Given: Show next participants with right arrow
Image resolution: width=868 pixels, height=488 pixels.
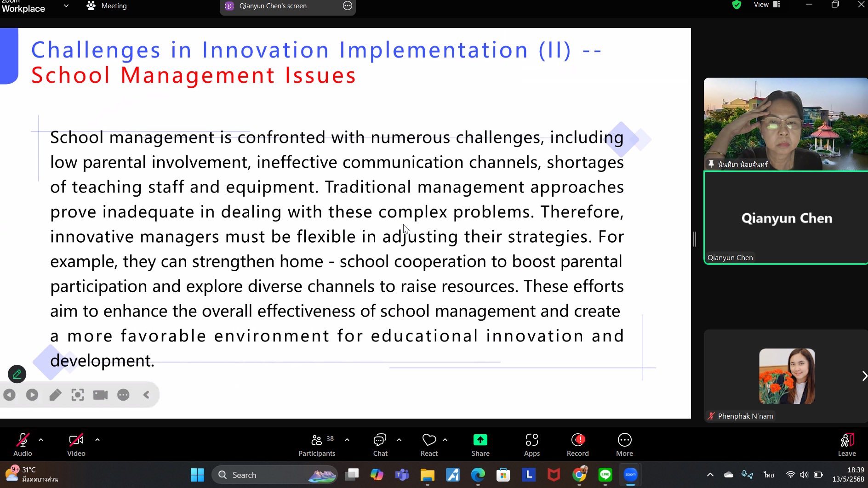Looking at the screenshot, I should tap(864, 376).
